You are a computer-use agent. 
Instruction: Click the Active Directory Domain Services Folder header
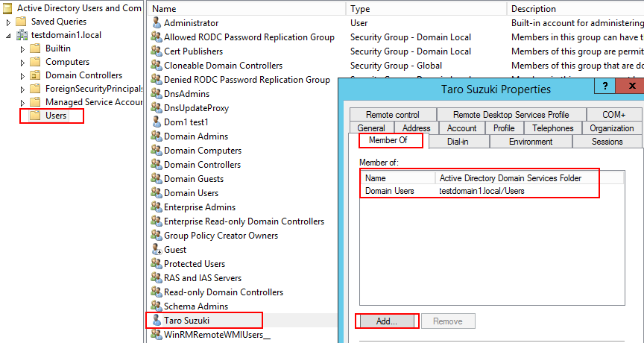(529, 178)
